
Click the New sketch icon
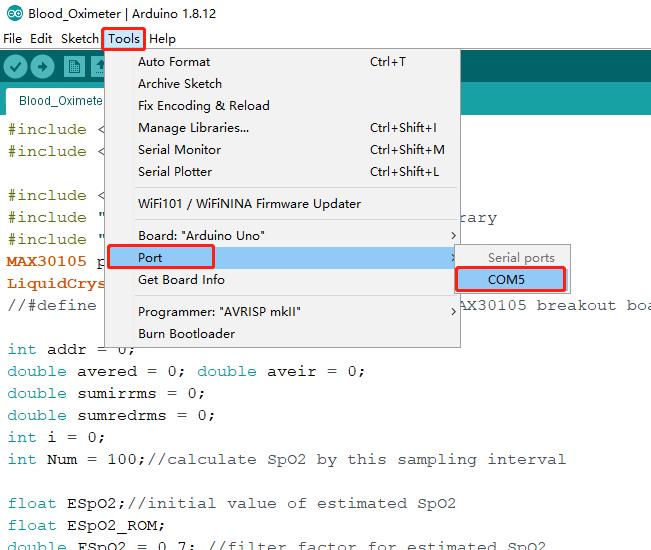click(x=74, y=67)
